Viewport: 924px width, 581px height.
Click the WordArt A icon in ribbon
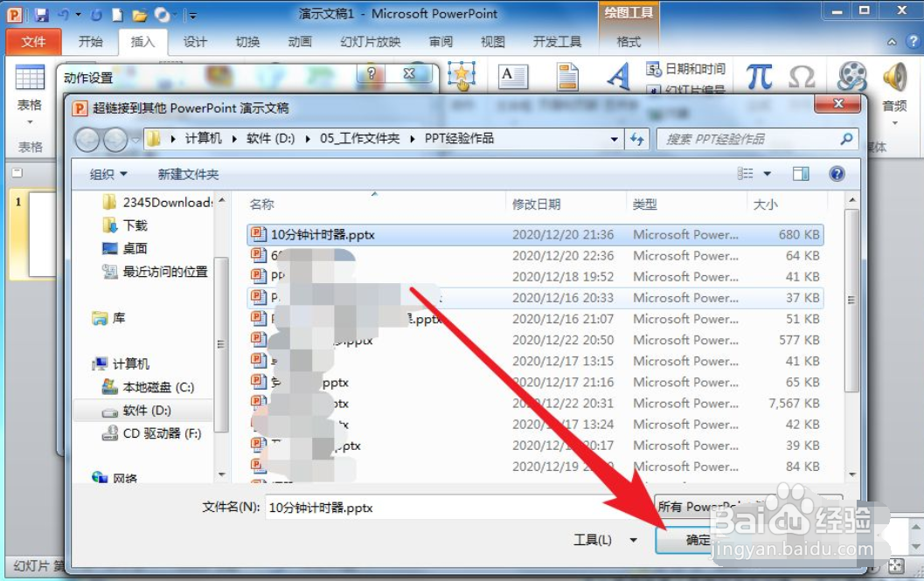pyautogui.click(x=619, y=77)
